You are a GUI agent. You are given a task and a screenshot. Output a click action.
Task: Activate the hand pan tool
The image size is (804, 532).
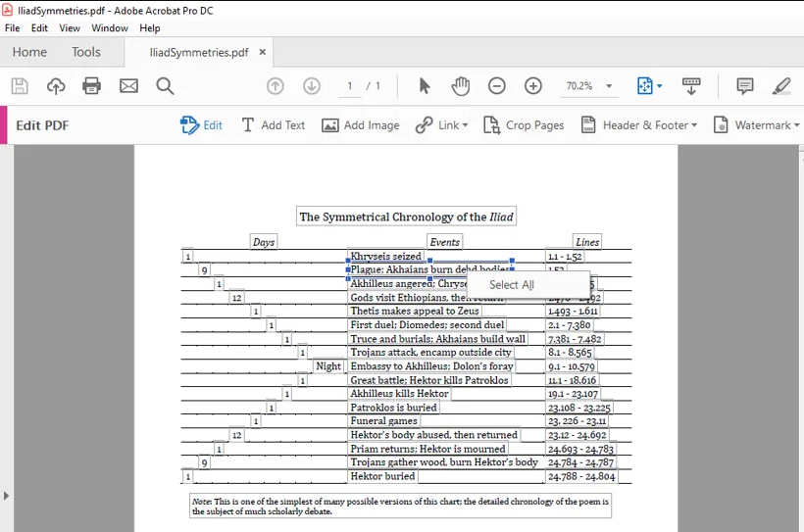(x=461, y=85)
